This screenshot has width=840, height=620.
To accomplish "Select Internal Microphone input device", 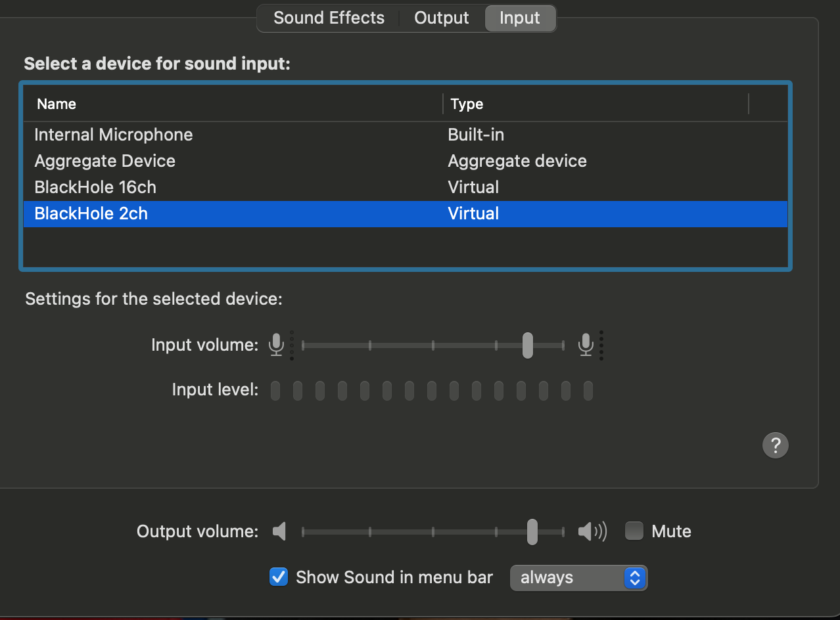I will click(x=114, y=135).
